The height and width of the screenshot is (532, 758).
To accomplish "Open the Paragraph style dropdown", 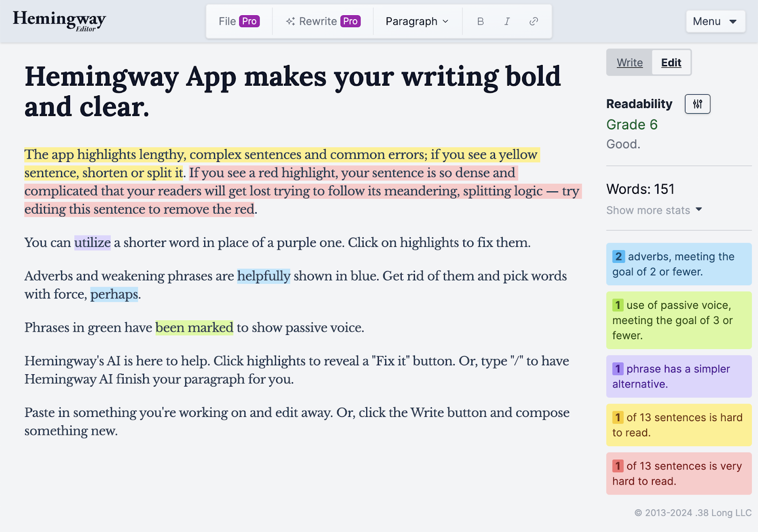I will coord(417,21).
